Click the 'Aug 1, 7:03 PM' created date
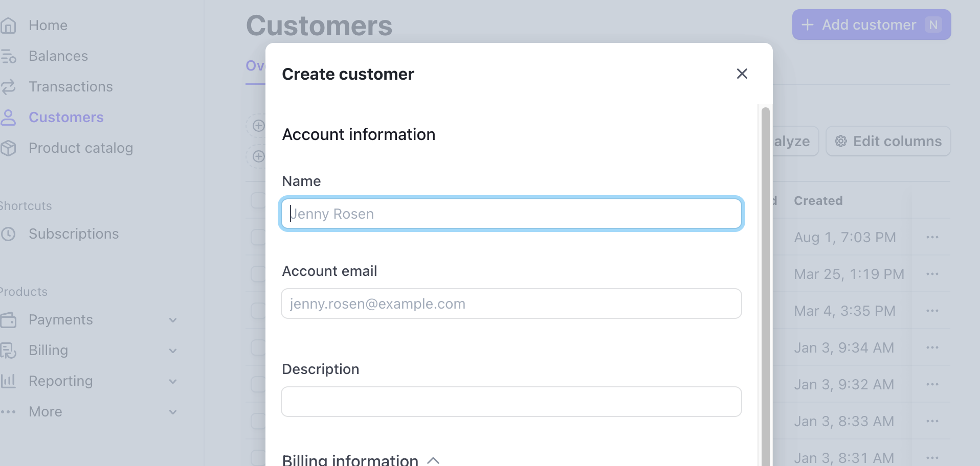The image size is (980, 466). pos(845,237)
